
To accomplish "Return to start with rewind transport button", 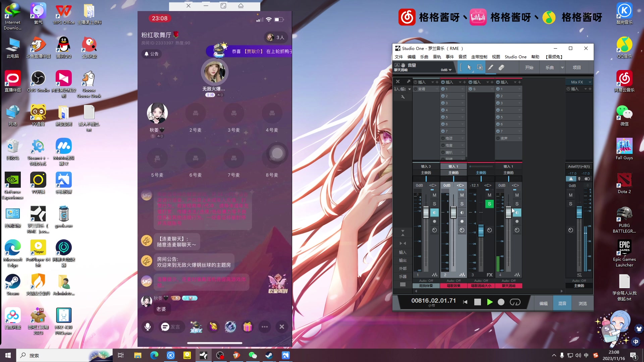I will 465,302.
